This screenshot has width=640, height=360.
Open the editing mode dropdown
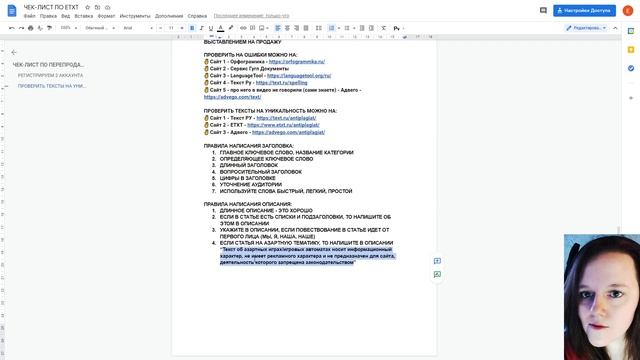click(586, 28)
